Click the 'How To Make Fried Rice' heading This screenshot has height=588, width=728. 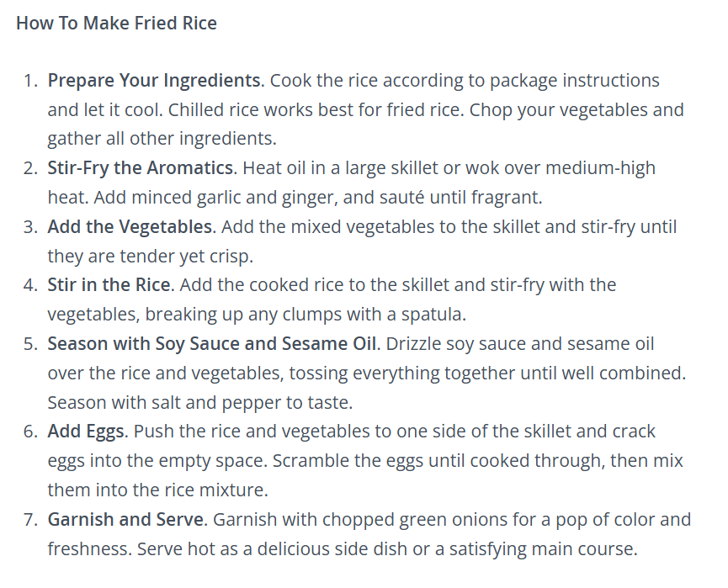(x=116, y=24)
